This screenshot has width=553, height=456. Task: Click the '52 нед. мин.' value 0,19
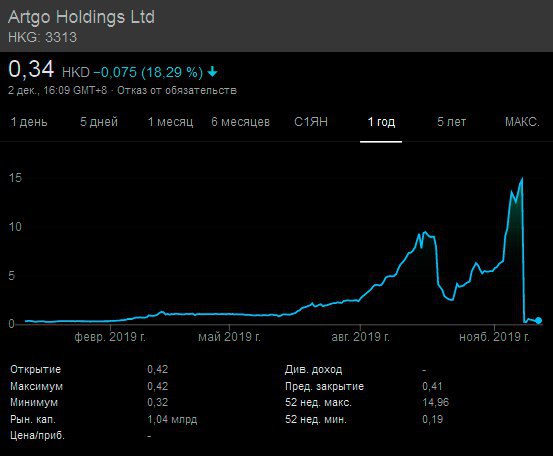433,419
